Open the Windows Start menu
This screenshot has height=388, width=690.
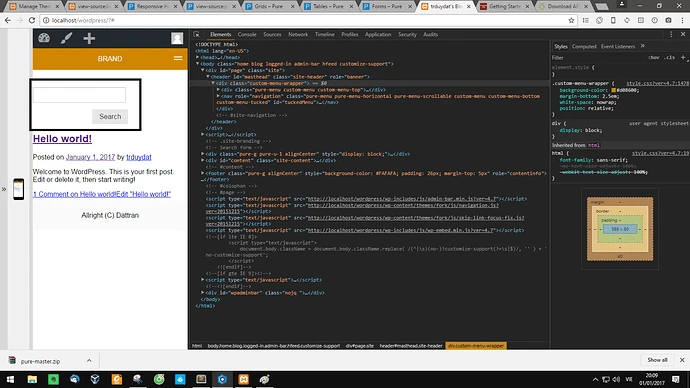10,379
